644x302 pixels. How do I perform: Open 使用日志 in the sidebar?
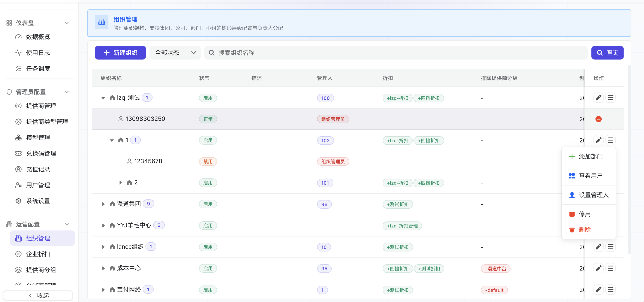point(38,53)
